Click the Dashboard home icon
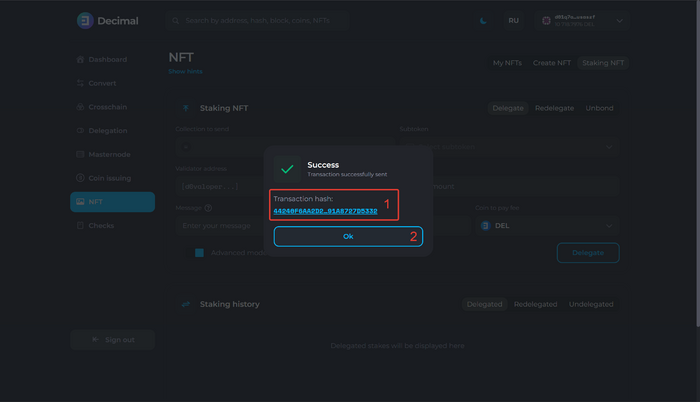700x402 pixels. (x=80, y=59)
